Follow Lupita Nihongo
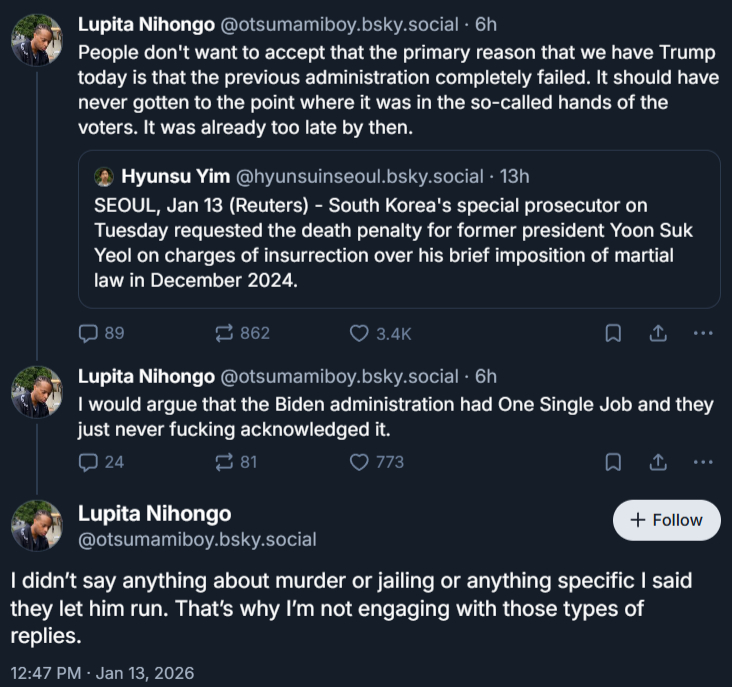 tap(666, 520)
